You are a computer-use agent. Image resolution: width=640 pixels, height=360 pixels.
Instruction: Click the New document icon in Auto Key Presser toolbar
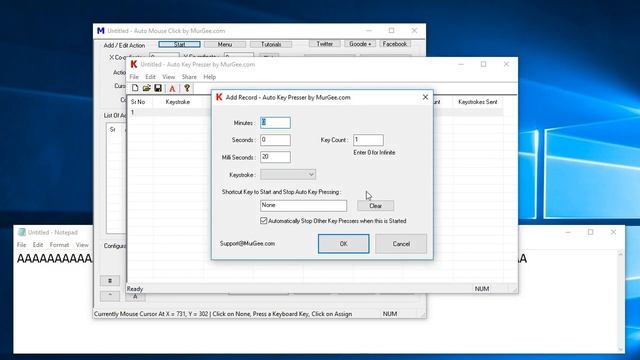[135, 88]
